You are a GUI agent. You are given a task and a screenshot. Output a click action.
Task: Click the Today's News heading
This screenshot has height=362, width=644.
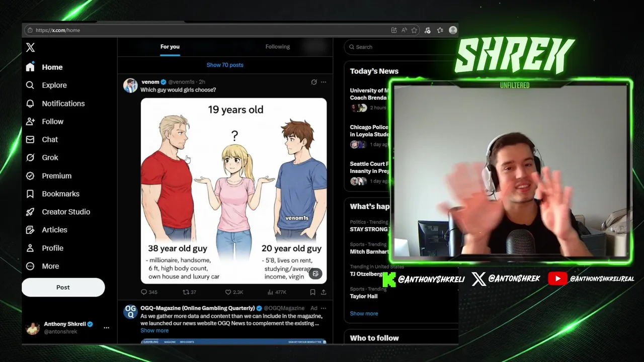click(x=374, y=71)
